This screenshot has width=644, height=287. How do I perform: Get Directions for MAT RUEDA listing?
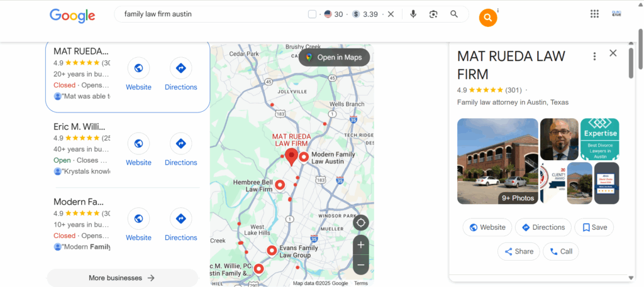(x=180, y=68)
